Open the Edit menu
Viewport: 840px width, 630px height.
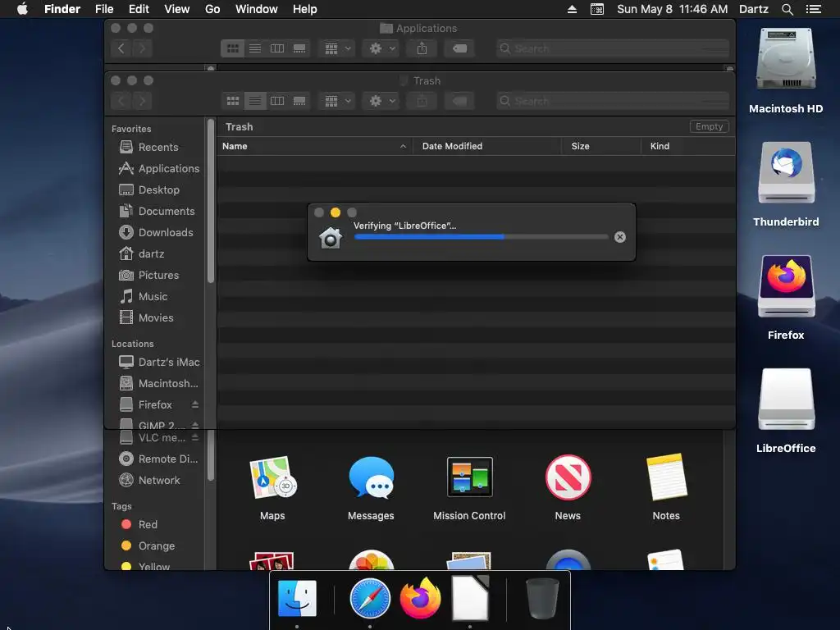(x=139, y=9)
